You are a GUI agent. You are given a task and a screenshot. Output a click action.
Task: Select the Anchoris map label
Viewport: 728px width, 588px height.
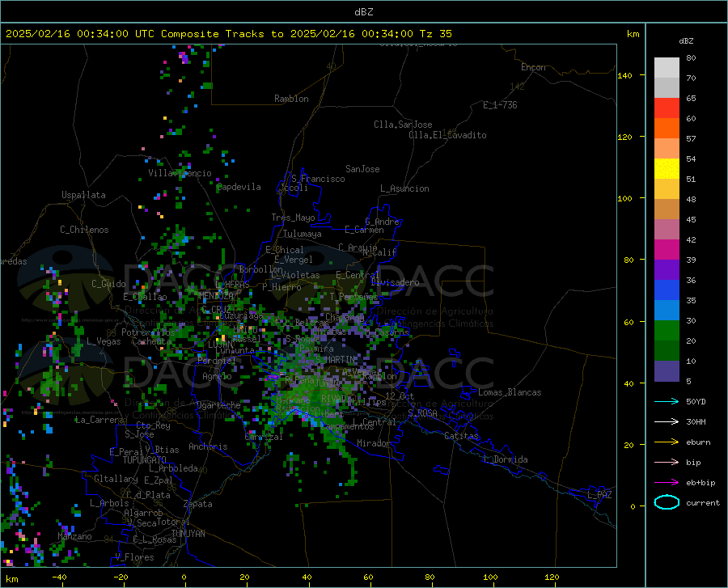pos(208,447)
